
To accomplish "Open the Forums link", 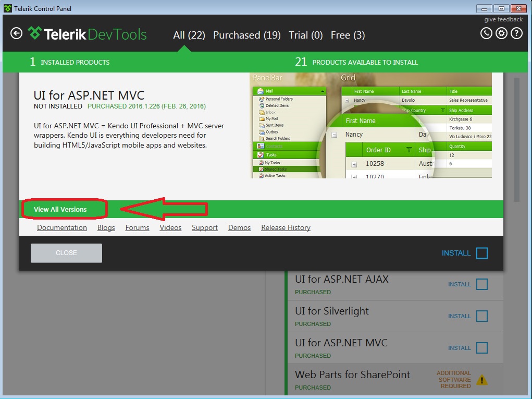I will (137, 227).
